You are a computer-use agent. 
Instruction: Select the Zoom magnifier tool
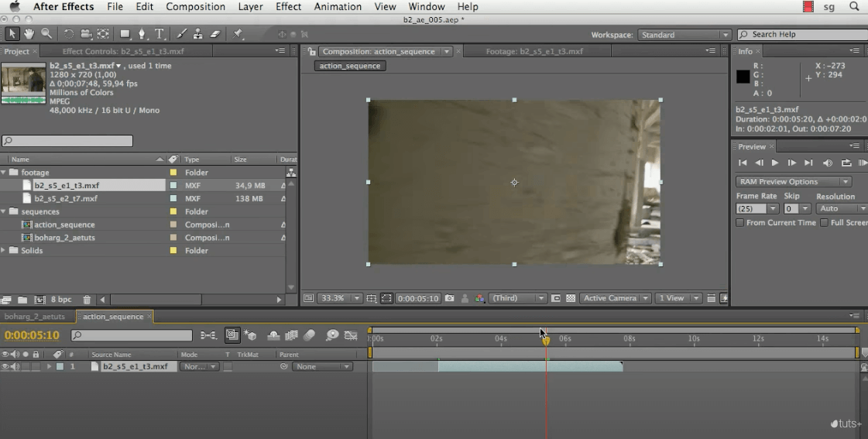tap(46, 34)
